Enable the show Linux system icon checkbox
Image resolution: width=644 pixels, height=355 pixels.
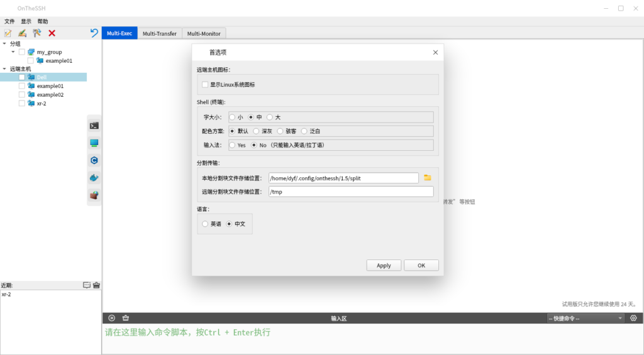[205, 84]
